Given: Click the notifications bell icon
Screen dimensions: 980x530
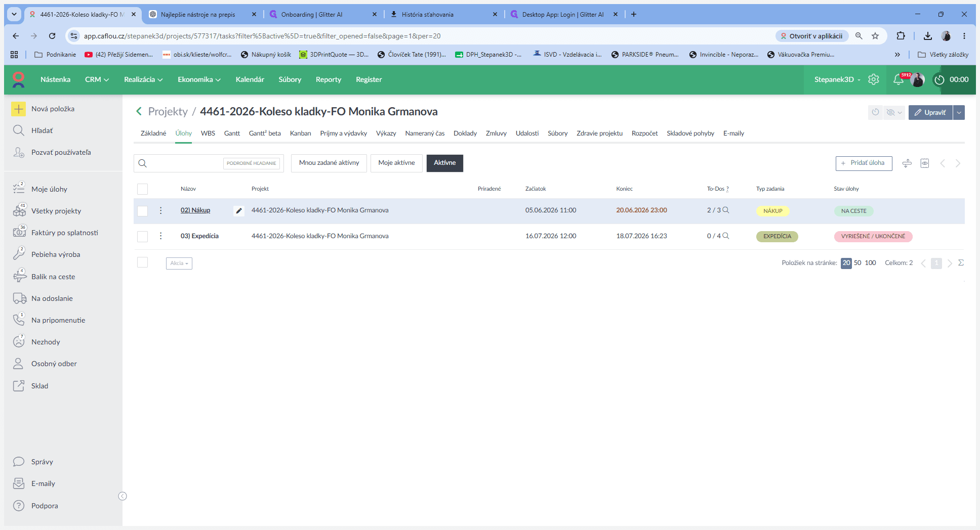Looking at the screenshot, I should pos(899,79).
